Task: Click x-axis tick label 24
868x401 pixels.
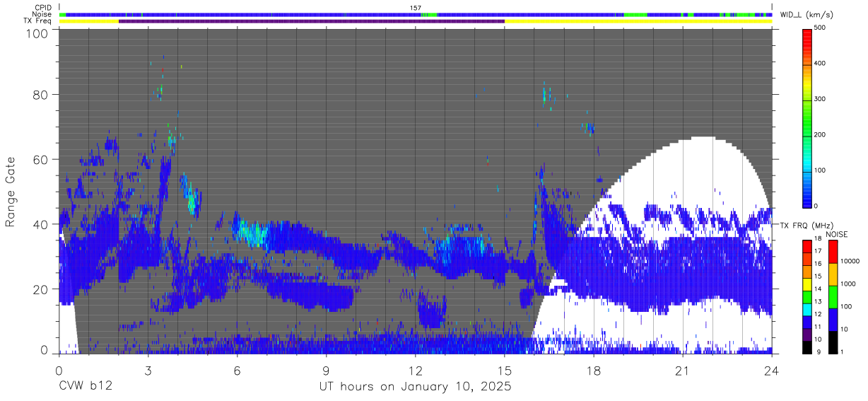Action: [x=772, y=369]
